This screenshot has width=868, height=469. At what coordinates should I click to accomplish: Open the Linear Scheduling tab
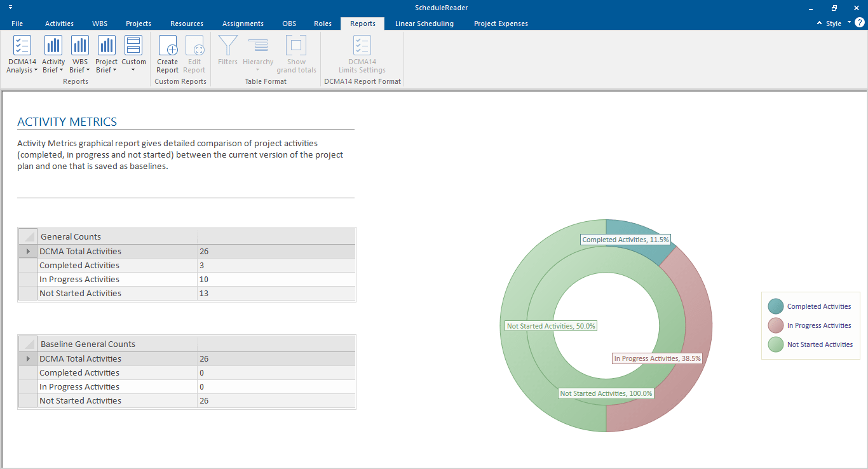(x=424, y=24)
